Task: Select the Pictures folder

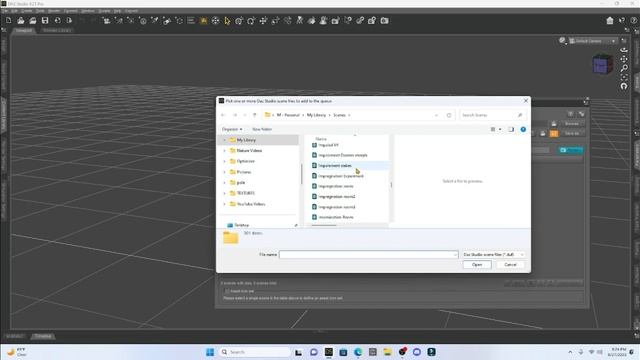Action: (244, 172)
